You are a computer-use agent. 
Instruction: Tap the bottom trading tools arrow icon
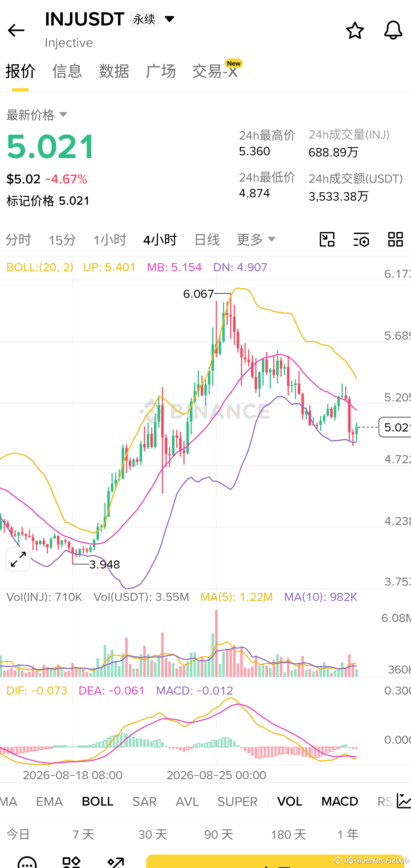[116, 862]
